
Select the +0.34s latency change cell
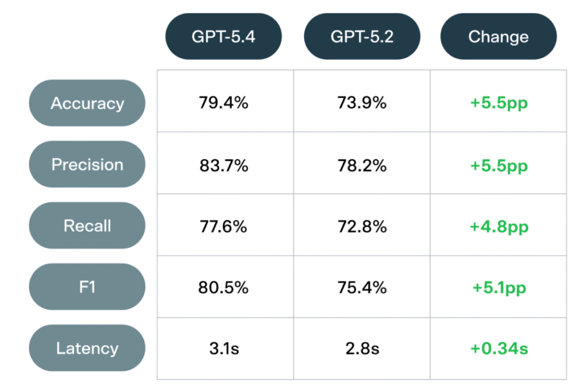[x=499, y=349]
